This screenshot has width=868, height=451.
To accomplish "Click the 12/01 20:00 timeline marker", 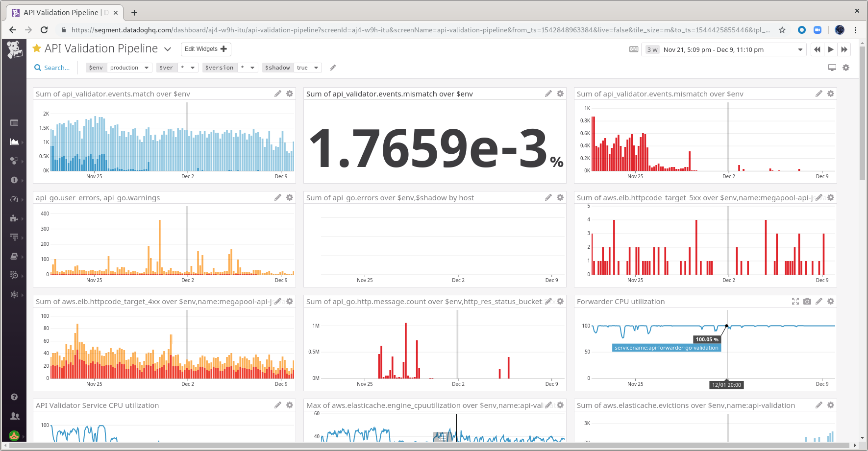I will pyautogui.click(x=726, y=385).
